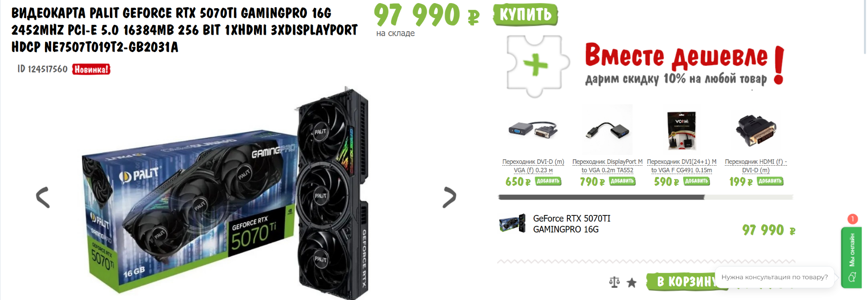The height and width of the screenshot is (300, 868).
Task: Click the red chat notification badge
Action: 853,219
